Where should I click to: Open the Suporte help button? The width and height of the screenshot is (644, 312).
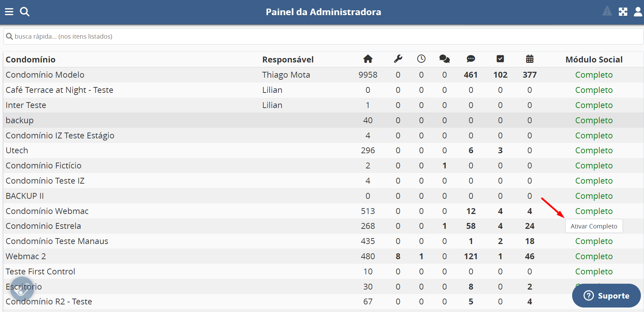[x=606, y=296]
